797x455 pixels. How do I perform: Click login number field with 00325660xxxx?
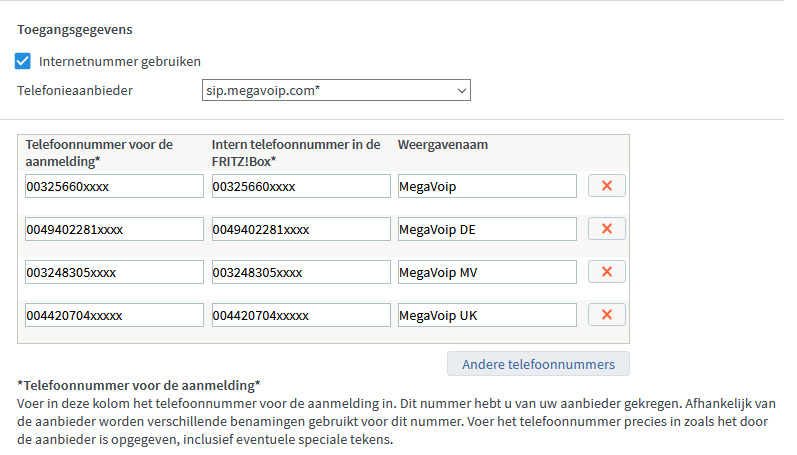click(115, 186)
